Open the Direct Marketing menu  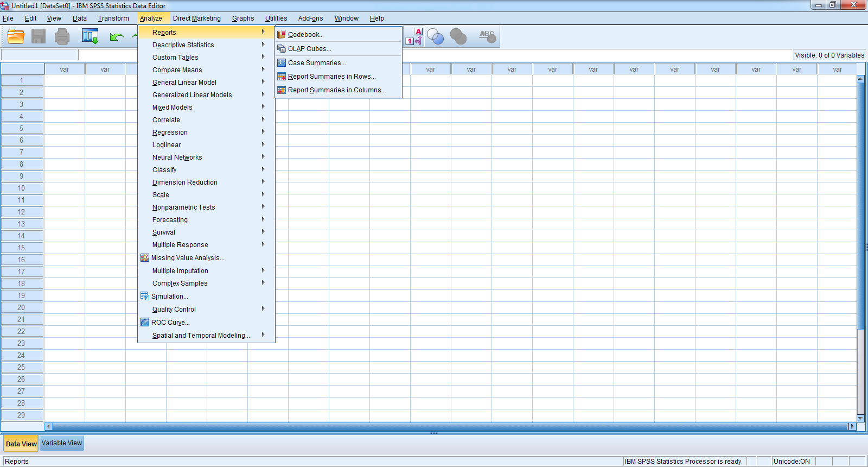tap(197, 18)
